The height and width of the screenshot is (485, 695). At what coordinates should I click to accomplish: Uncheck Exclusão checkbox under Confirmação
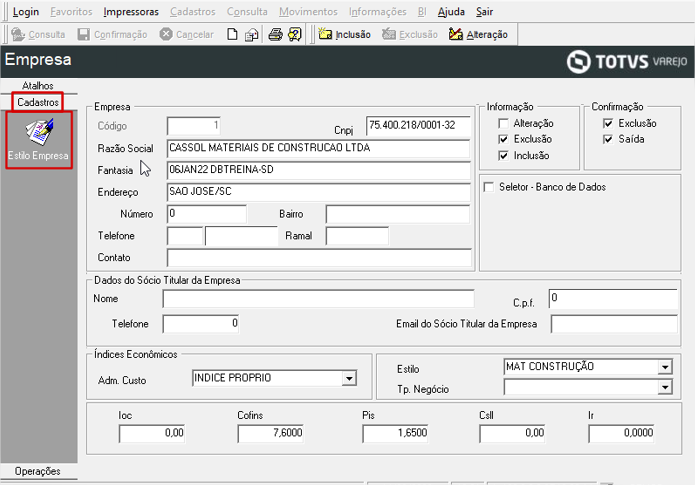pyautogui.click(x=608, y=123)
